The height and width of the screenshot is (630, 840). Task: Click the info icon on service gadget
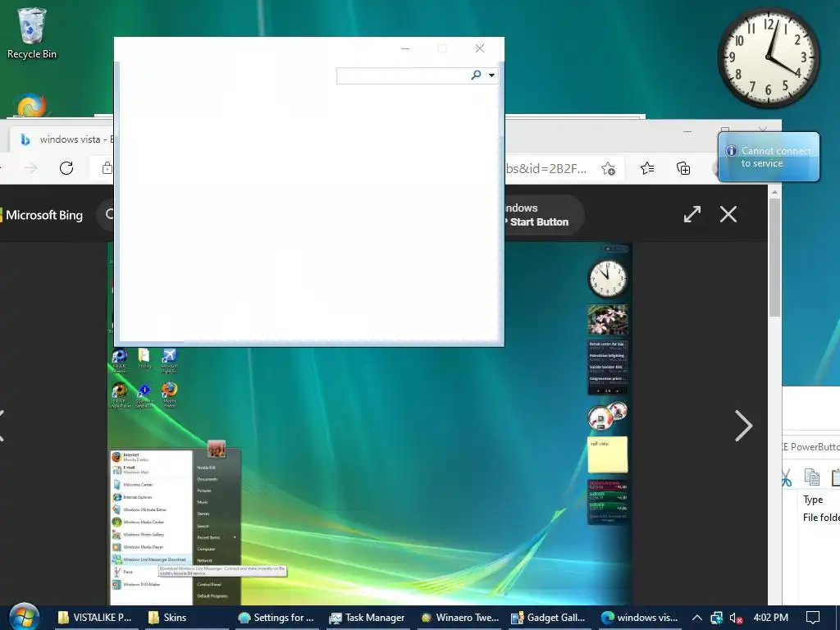(731, 151)
